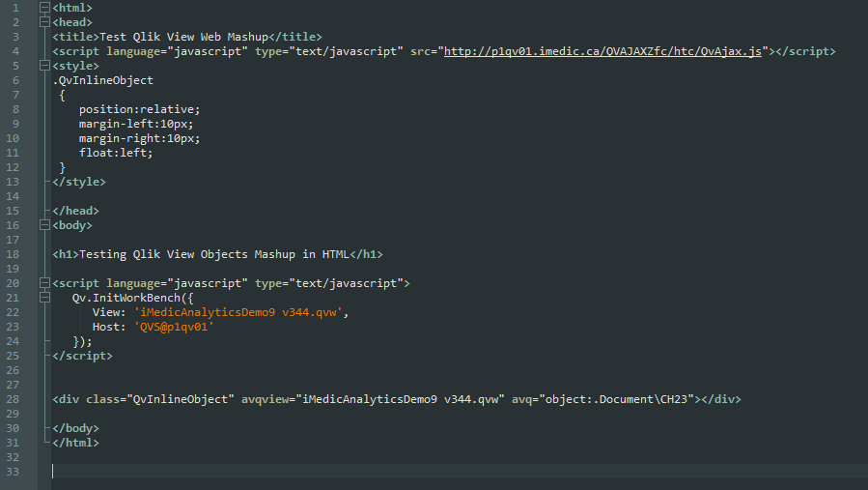Image resolution: width=868 pixels, height=490 pixels.
Task: Place cursor on empty line 33
Action: click(460, 472)
